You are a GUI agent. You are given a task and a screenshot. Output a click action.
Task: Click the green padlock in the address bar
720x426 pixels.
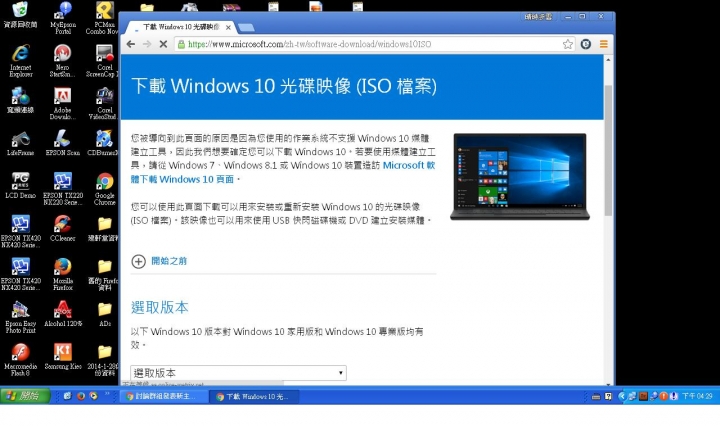[x=181, y=44]
